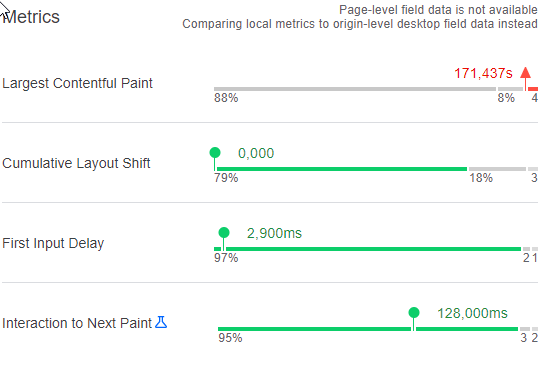550x375 pixels.
Task: Click the green 79% CLS distribution bar
Action: [x=342, y=169]
